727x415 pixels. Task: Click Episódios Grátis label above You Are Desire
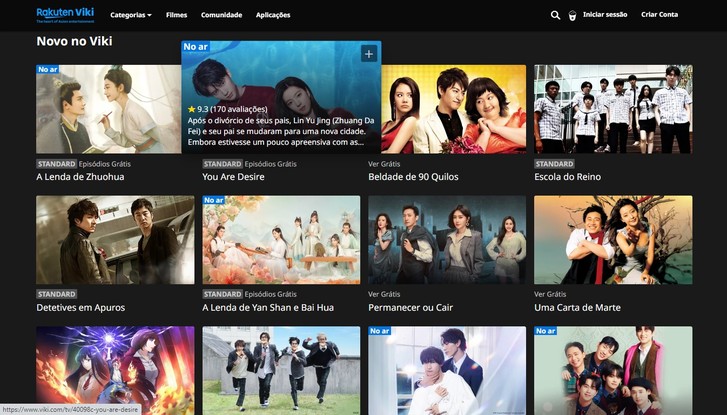tap(271, 164)
